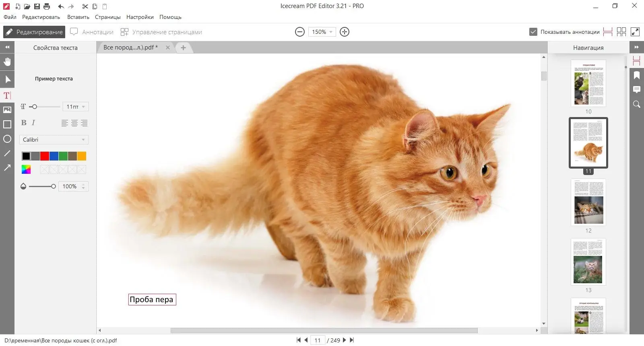Click the font size slider handle
This screenshot has height=346, width=644.
click(x=35, y=107)
